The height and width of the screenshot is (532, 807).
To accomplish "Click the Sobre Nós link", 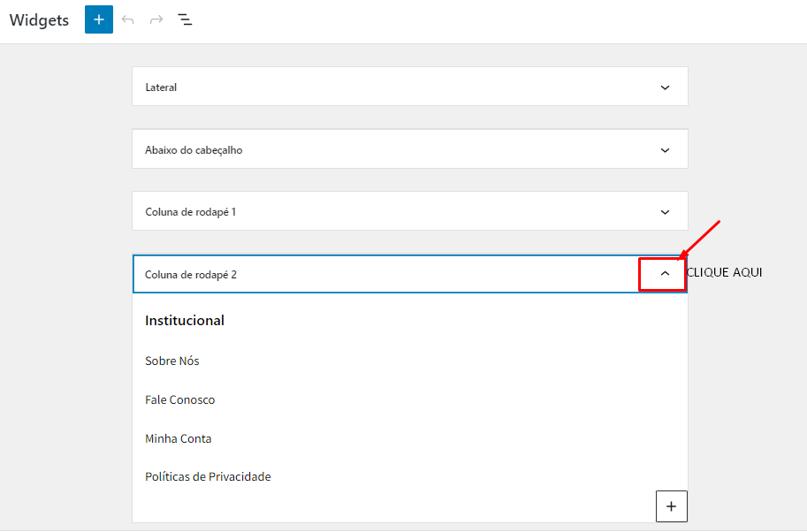I will click(x=171, y=361).
